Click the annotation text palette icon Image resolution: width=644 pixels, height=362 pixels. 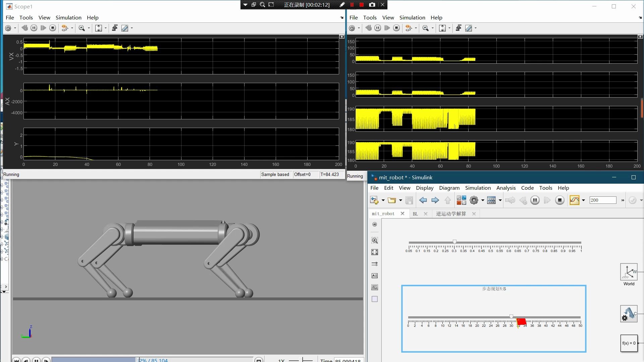[x=375, y=276]
